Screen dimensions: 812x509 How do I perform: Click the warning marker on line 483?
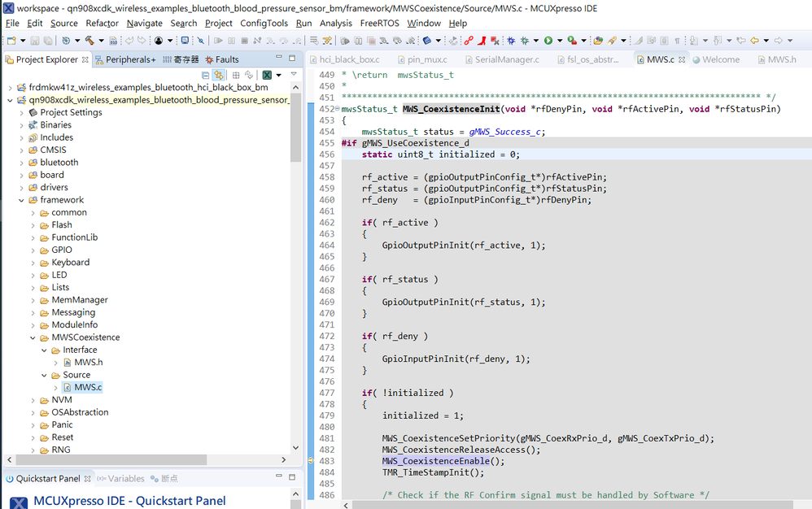point(311,460)
